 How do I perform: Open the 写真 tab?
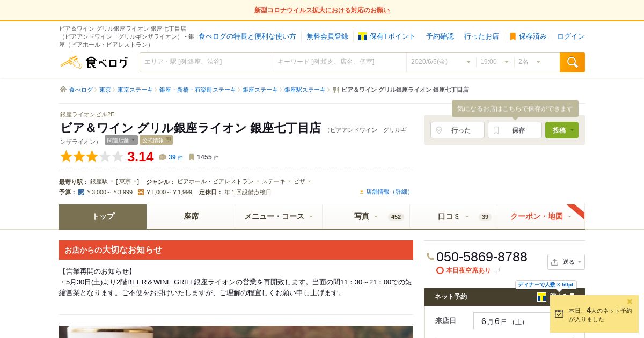366,216
